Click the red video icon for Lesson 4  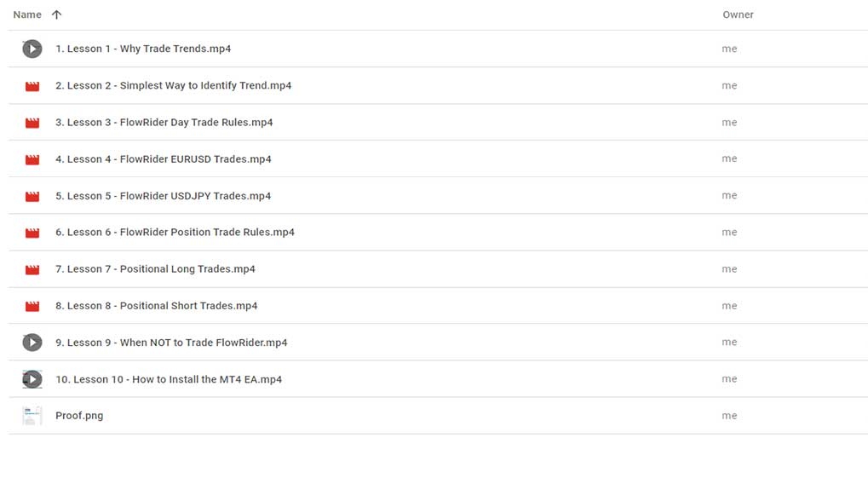32,159
